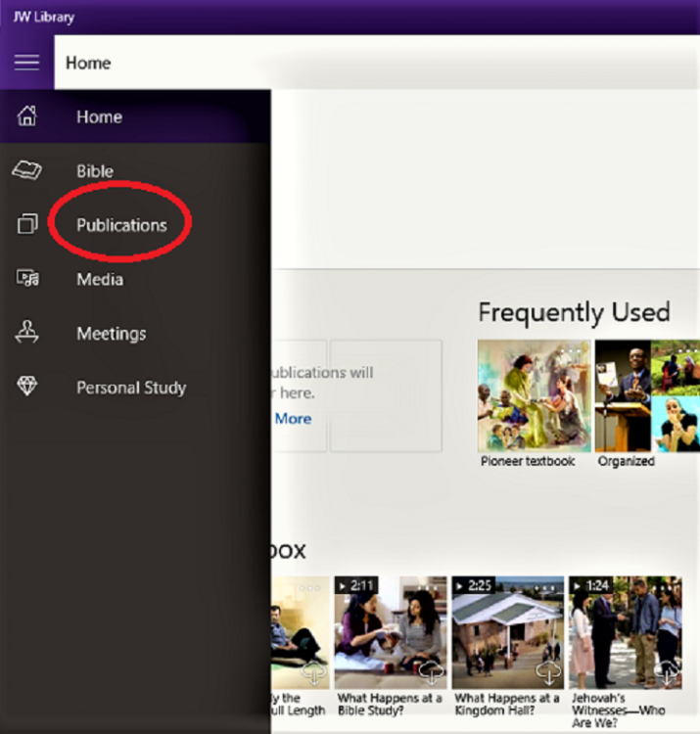The height and width of the screenshot is (734, 700).
Task: Open the Organized publication cover thumbnail
Action: point(647,395)
